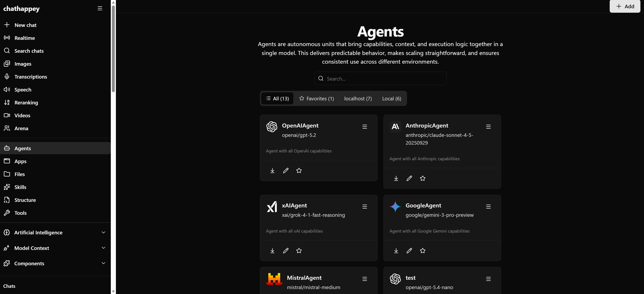Click the OpenAI logo on OpenAIAgent card

[x=272, y=127]
